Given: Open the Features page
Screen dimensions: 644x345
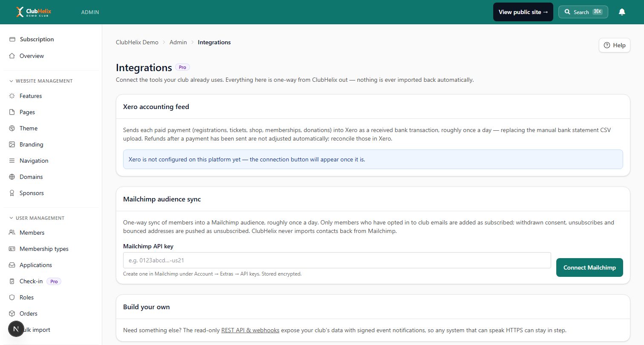Looking at the screenshot, I should pos(51,96).
